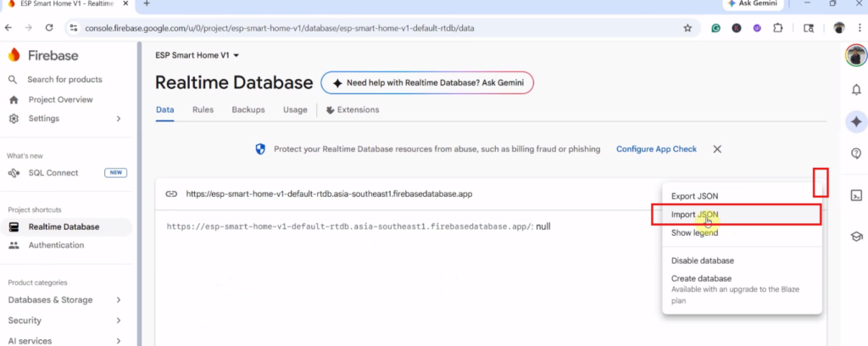The width and height of the screenshot is (868, 346).
Task: Select Realtime Database sidebar shortcut
Action: click(65, 227)
